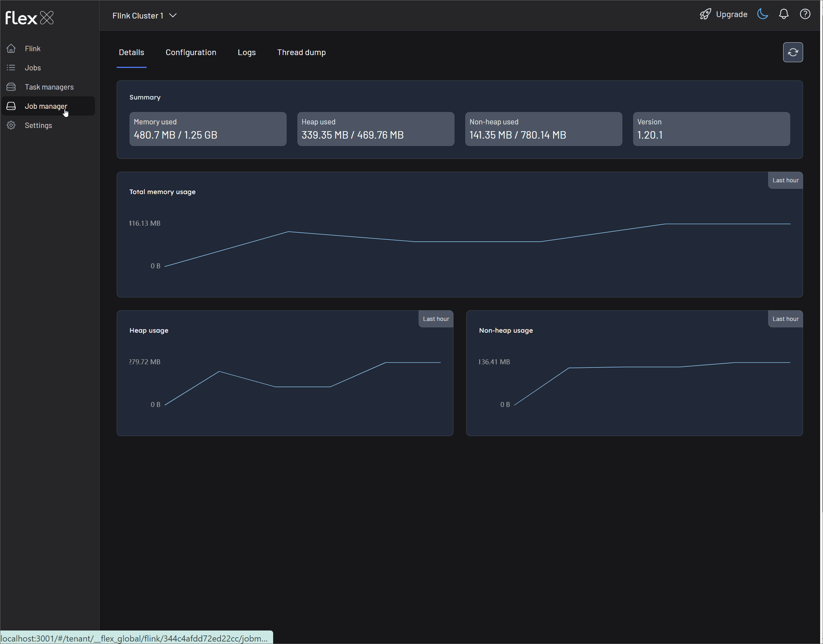This screenshot has width=823, height=644.
Task: Click the Memory used summary card
Action: [208, 129]
